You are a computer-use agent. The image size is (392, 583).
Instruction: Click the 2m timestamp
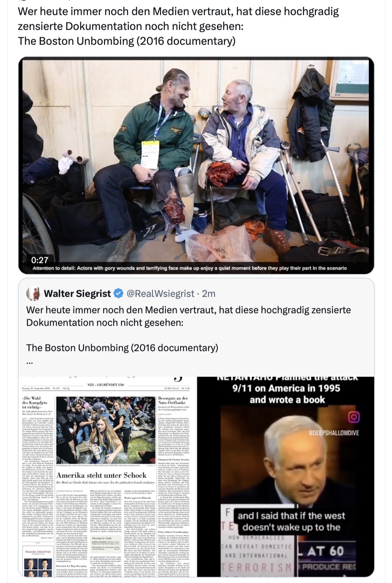209,294
